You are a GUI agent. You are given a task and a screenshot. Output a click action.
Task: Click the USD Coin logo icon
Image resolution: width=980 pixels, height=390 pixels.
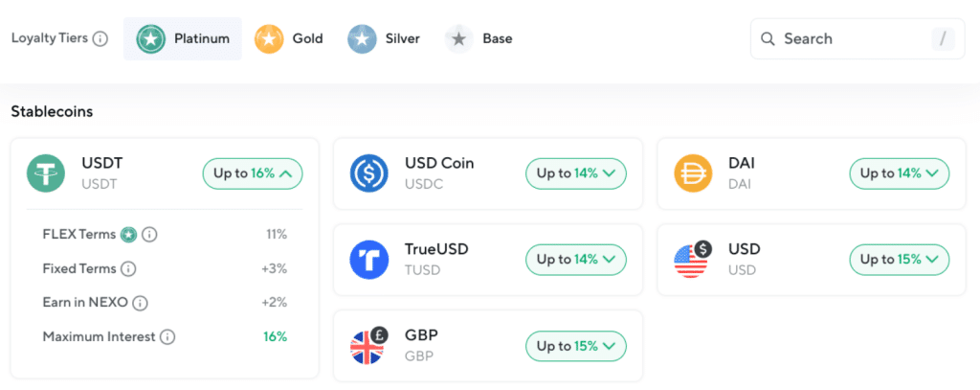(368, 173)
